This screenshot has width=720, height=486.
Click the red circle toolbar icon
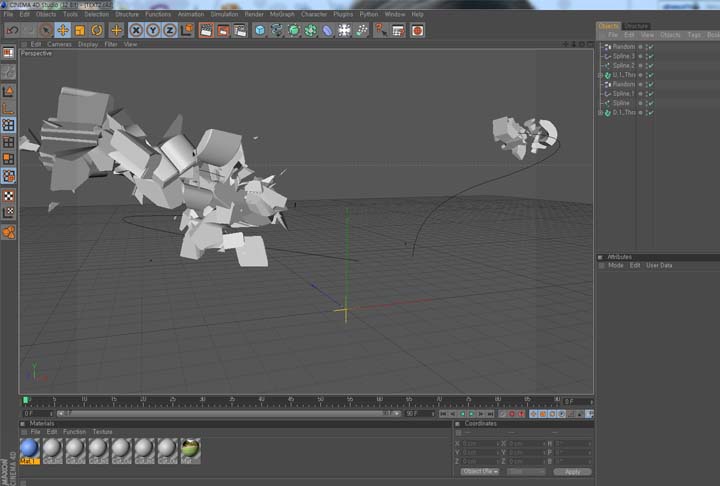(x=417, y=30)
